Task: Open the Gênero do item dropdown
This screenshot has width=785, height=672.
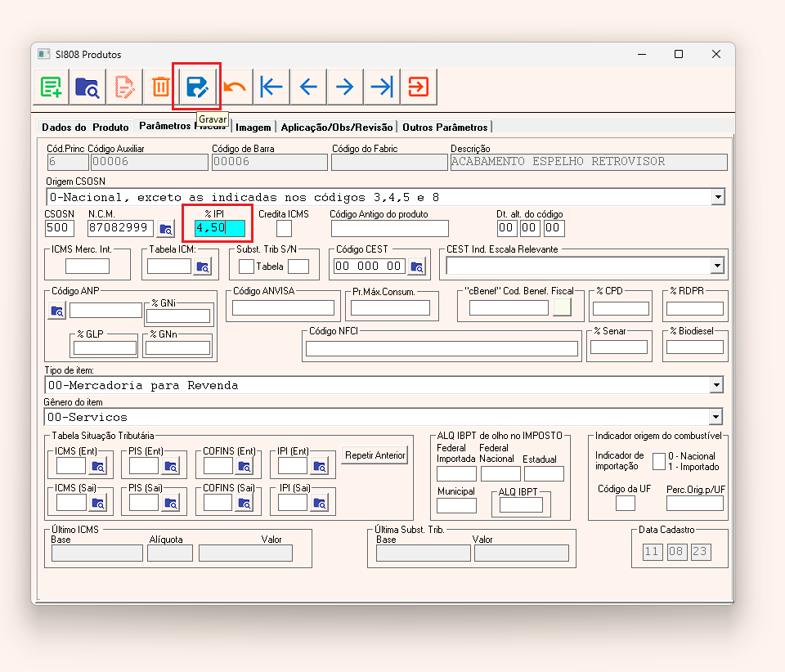Action: point(717,417)
